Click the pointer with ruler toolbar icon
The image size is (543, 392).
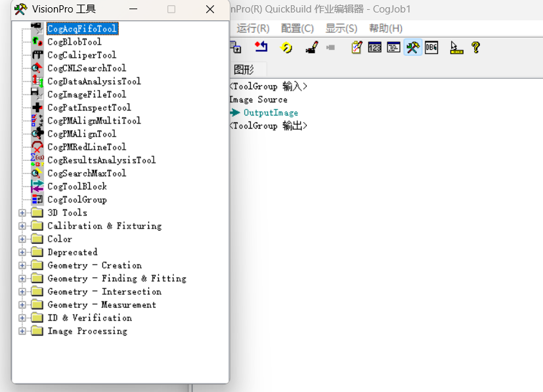[x=456, y=47]
